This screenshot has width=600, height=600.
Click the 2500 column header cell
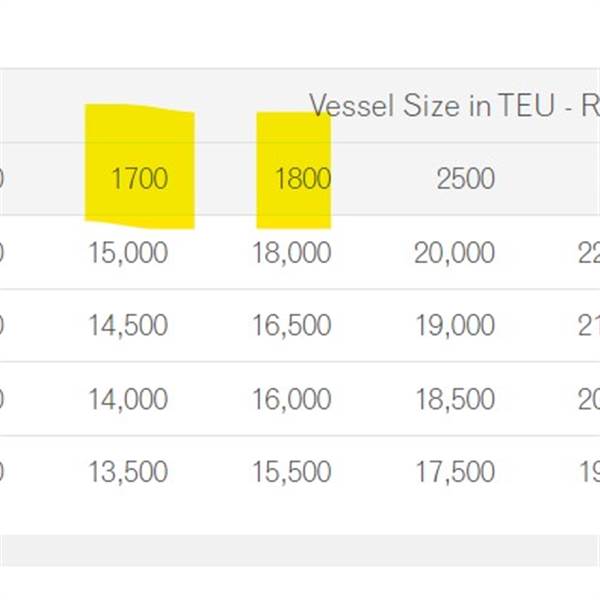tap(465, 179)
